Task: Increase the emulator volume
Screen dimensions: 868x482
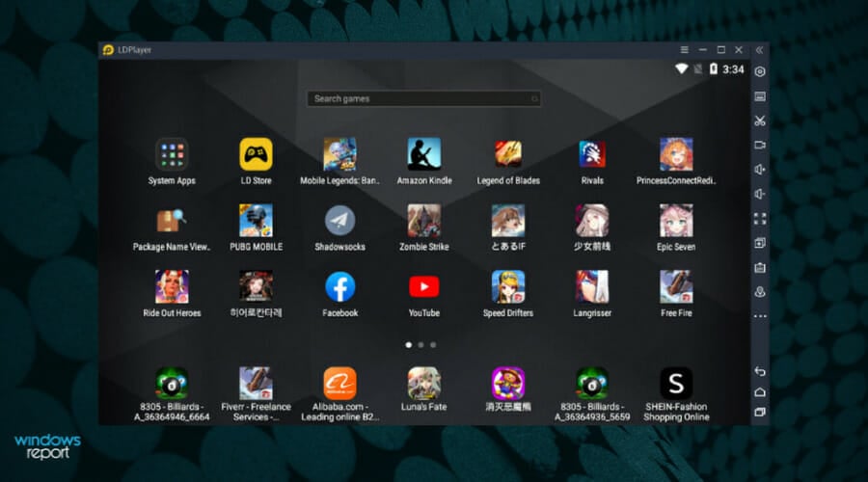Action: [x=760, y=170]
